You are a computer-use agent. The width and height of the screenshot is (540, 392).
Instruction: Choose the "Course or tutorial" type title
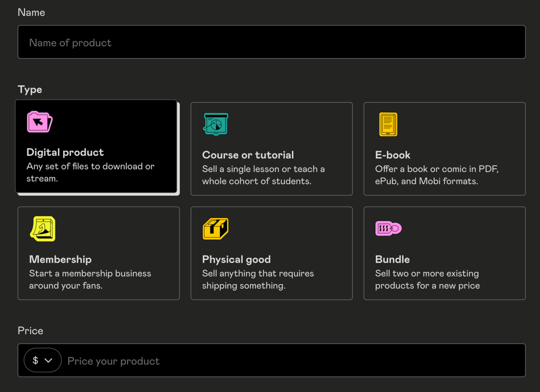click(x=248, y=155)
